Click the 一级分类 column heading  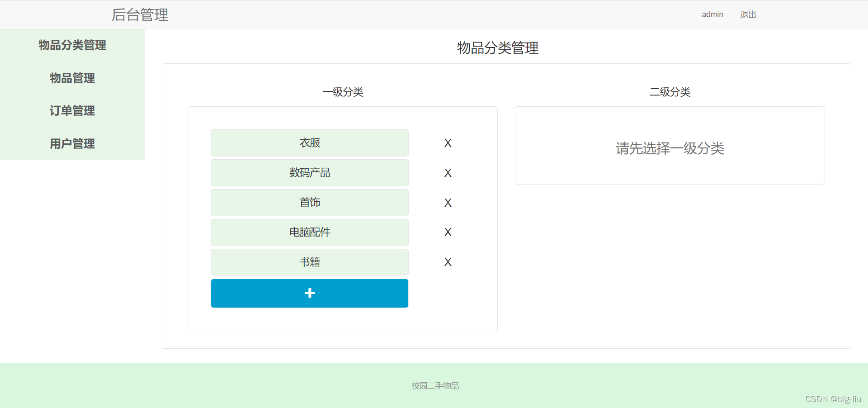click(x=343, y=92)
